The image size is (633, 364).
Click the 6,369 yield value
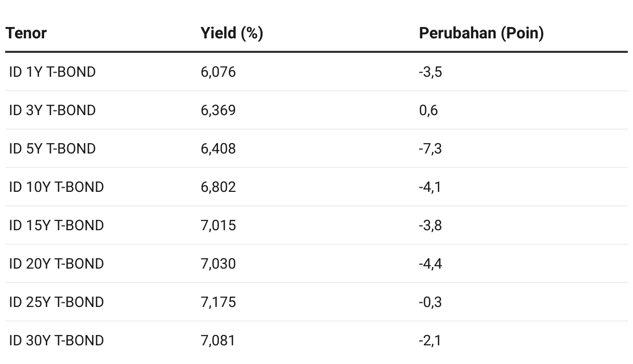click(218, 110)
